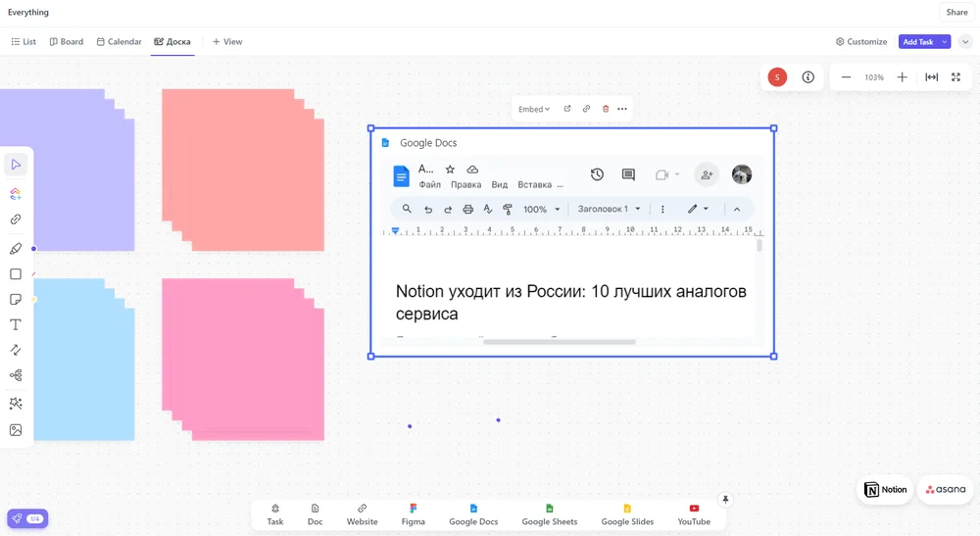Select the mind map tool
The width and height of the screenshot is (980, 536).
pyautogui.click(x=16, y=375)
